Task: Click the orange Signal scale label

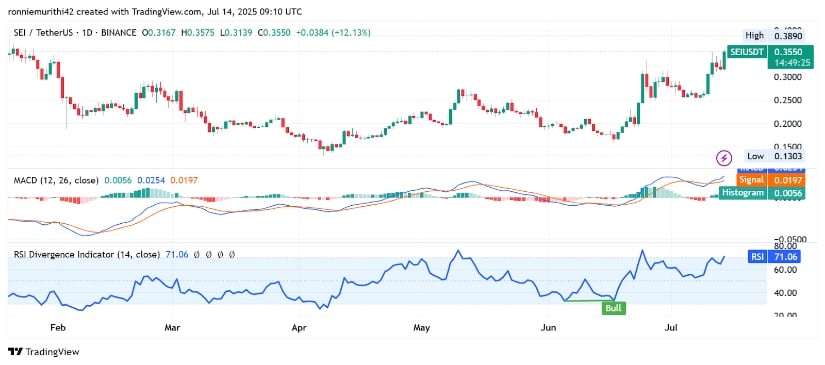Action: (x=751, y=181)
